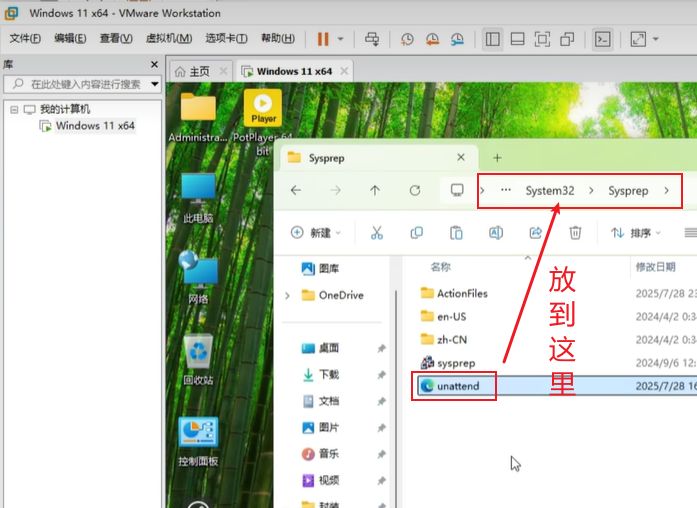697x508 pixels.
Task: Click the Share icon in Explorer toolbar
Action: pyautogui.click(x=535, y=232)
